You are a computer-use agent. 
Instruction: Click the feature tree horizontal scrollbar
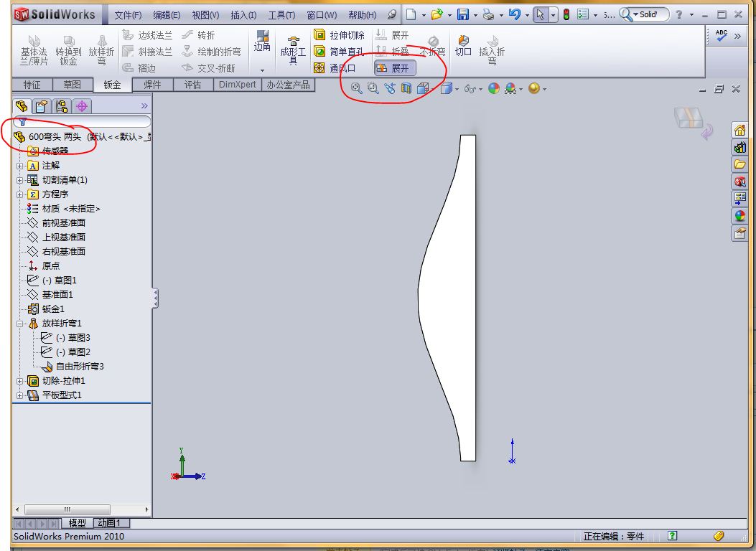pos(82,509)
